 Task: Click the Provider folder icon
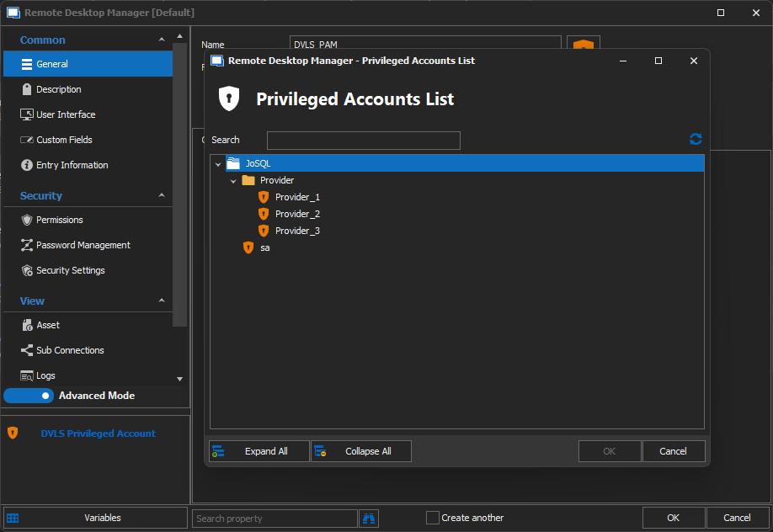[x=248, y=180]
